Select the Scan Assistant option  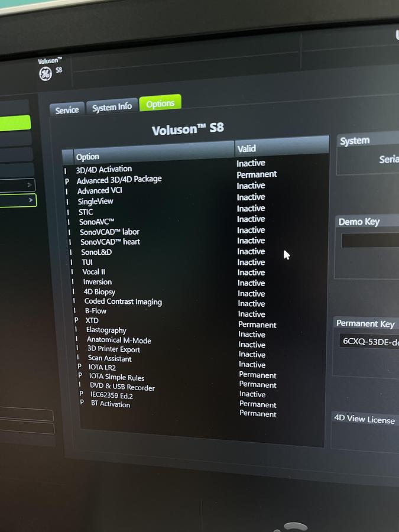109,358
